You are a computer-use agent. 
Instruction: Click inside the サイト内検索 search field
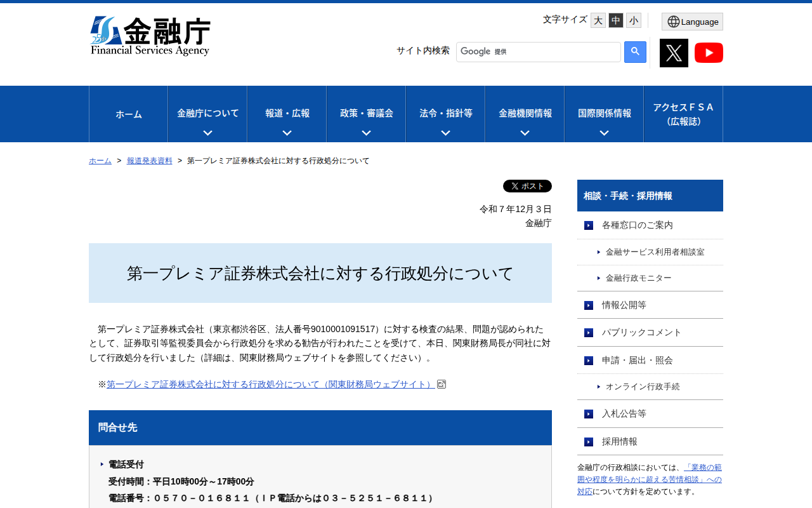click(539, 51)
